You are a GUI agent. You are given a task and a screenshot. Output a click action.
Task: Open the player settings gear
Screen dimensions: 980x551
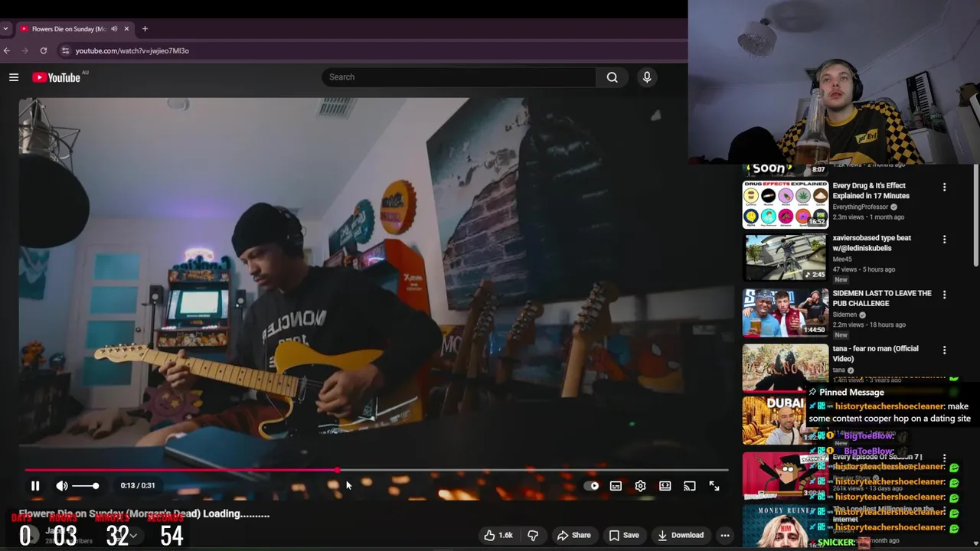click(x=640, y=486)
